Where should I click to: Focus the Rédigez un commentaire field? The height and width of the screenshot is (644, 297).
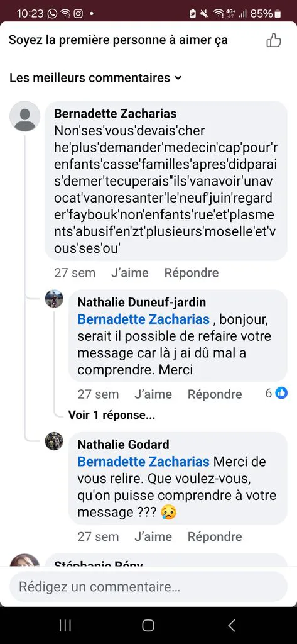tap(148, 587)
